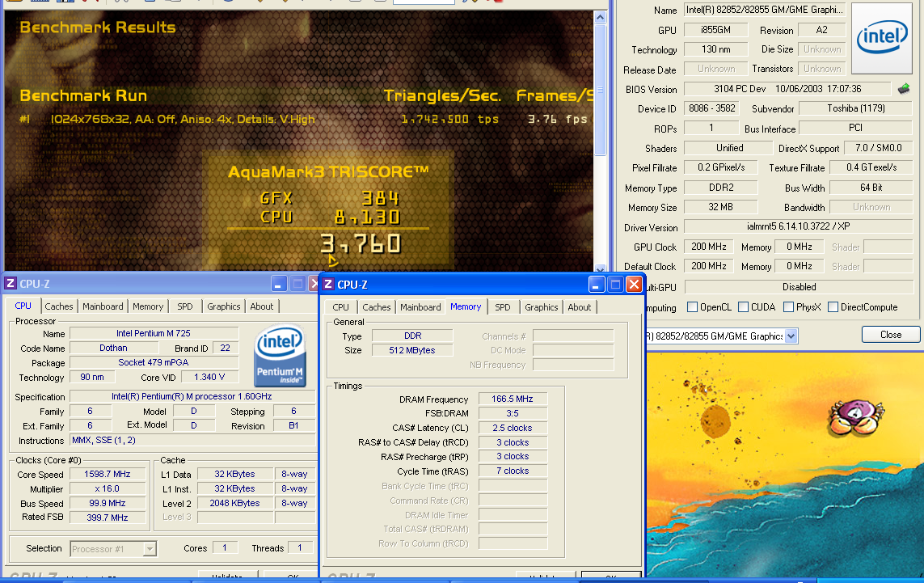The height and width of the screenshot is (583, 924).
Task: Click the Memory Type value DDR2
Action: [x=721, y=188]
